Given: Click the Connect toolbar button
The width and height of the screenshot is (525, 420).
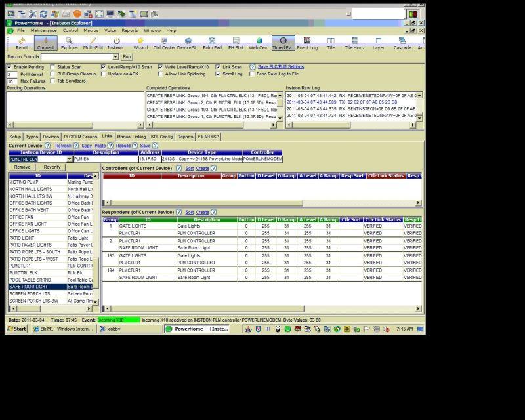Looking at the screenshot, I should coord(45,43).
